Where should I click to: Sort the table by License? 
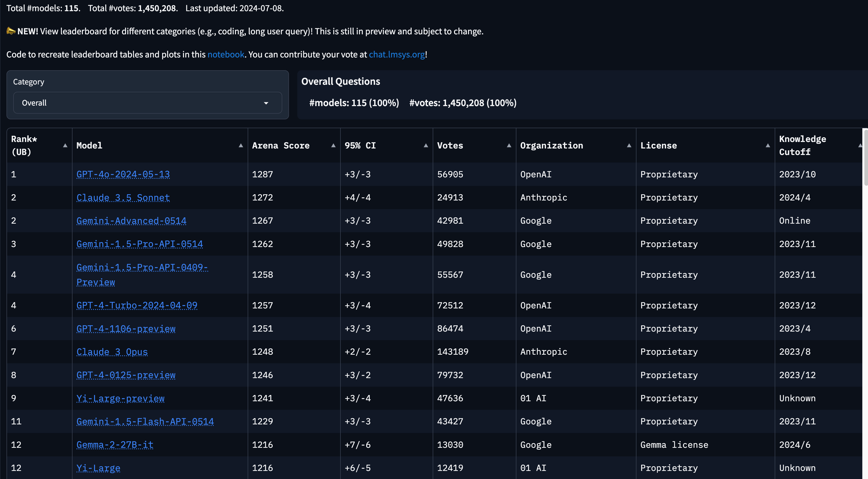pyautogui.click(x=768, y=145)
